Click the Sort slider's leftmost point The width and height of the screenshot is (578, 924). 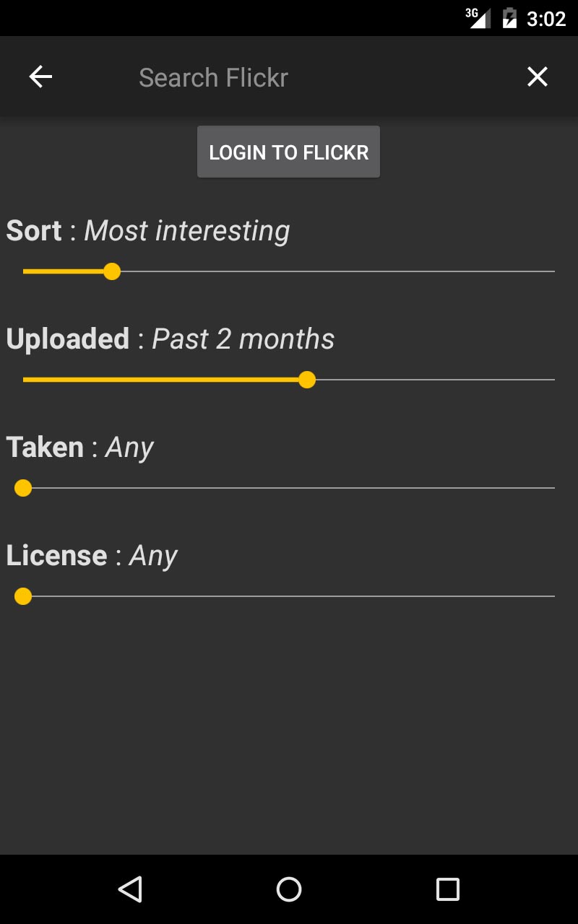pyautogui.click(x=24, y=271)
